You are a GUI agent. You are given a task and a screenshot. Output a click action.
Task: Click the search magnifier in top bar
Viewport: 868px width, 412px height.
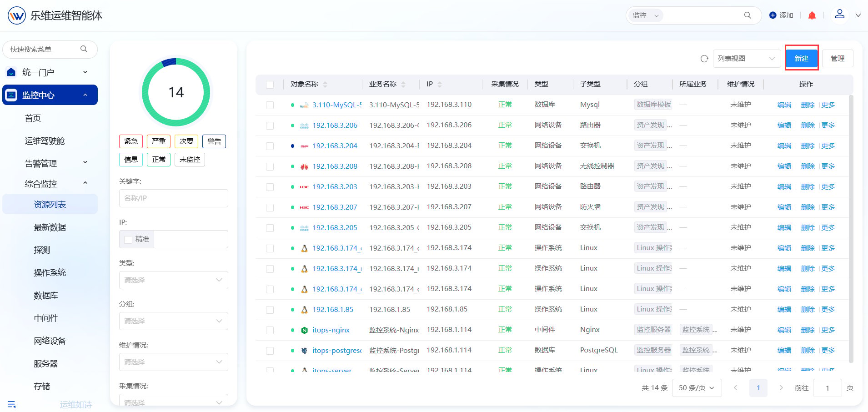748,15
